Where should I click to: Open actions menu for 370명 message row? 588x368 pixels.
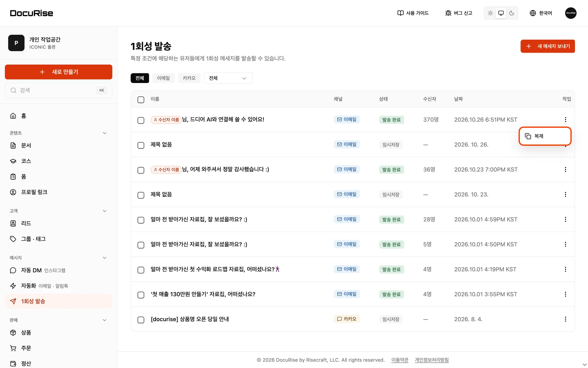point(565,120)
